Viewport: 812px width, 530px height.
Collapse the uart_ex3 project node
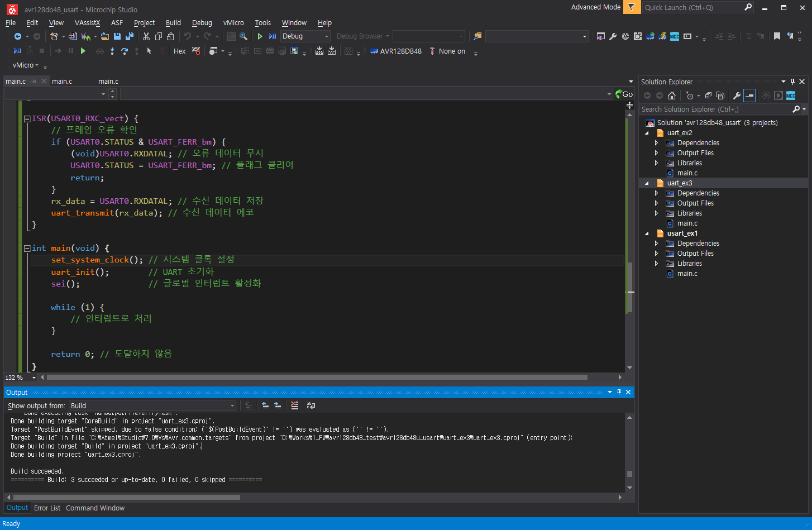tap(647, 183)
